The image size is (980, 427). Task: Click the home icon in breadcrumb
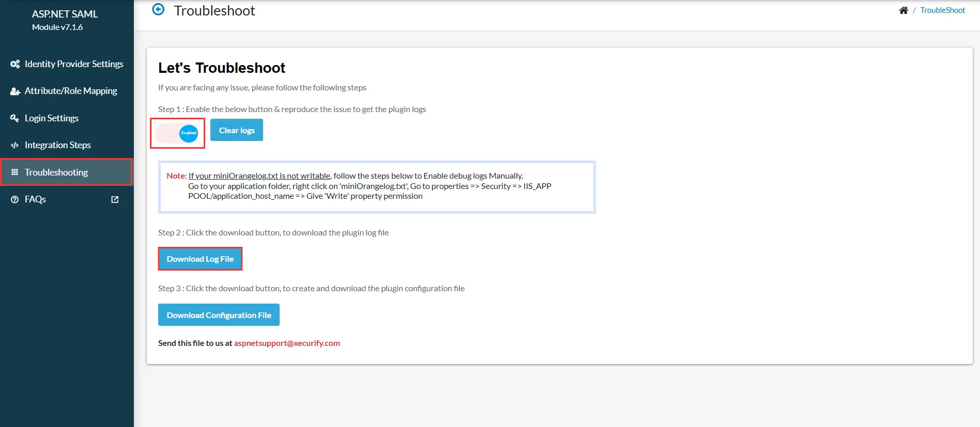pos(903,10)
